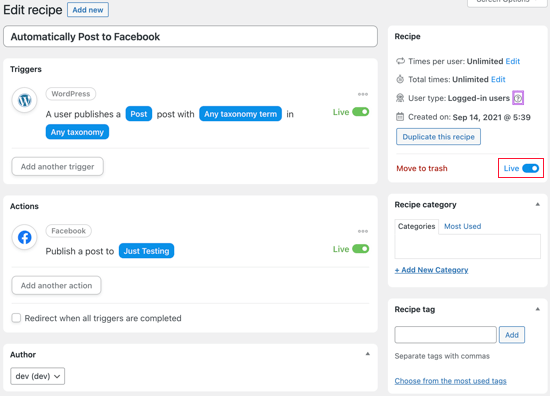Click the Facebook integration label
550x396 pixels.
pyautogui.click(x=68, y=231)
